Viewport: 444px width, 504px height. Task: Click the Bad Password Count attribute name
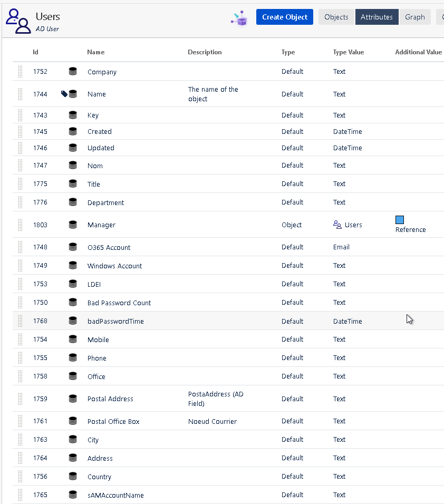tap(119, 303)
